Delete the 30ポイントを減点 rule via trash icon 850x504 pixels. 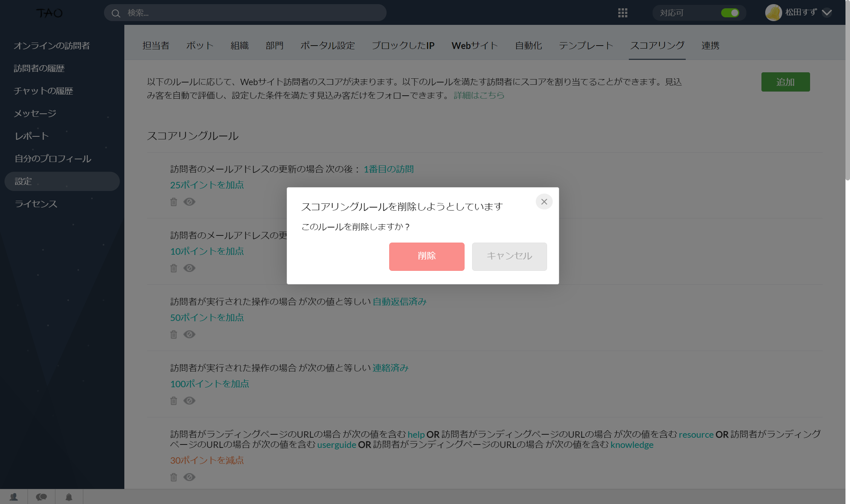click(173, 477)
